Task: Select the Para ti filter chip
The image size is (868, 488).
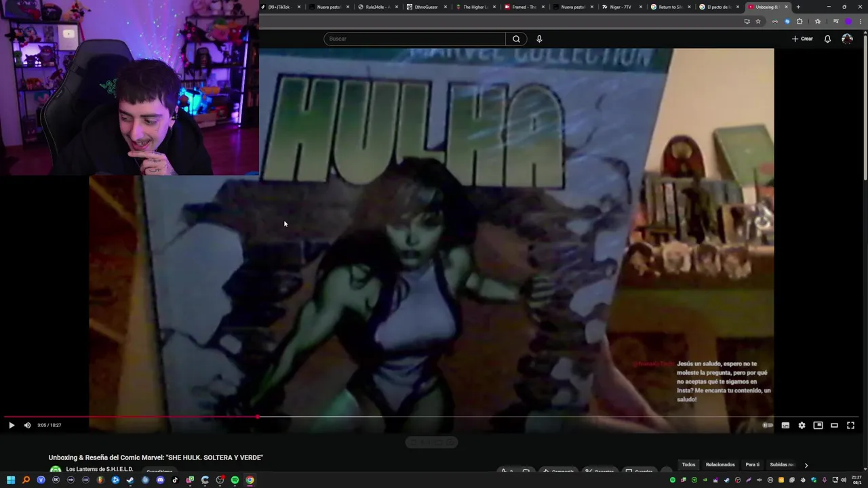Action: pyautogui.click(x=753, y=465)
